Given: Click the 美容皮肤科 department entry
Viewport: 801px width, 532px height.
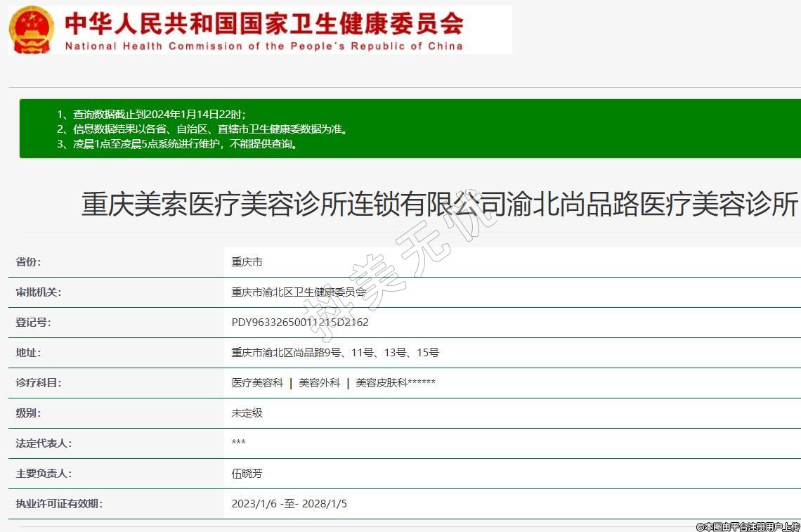Looking at the screenshot, I should pos(396,383).
